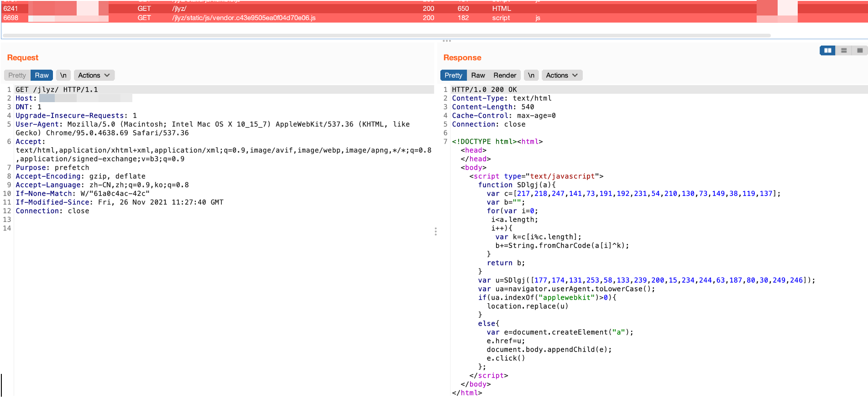
Task: Click the request line GET /jlyz/ HTTP/1.1
Action: pos(57,89)
